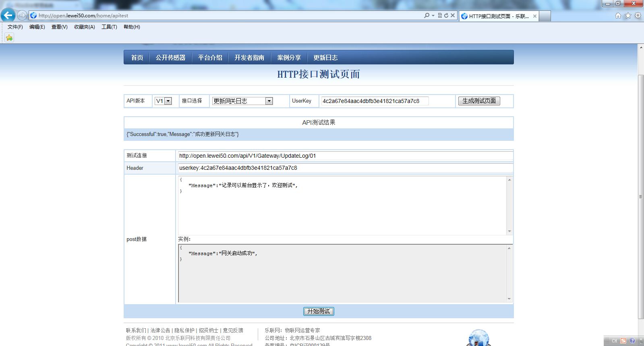Open the browser Tools gear icon

(x=638, y=16)
